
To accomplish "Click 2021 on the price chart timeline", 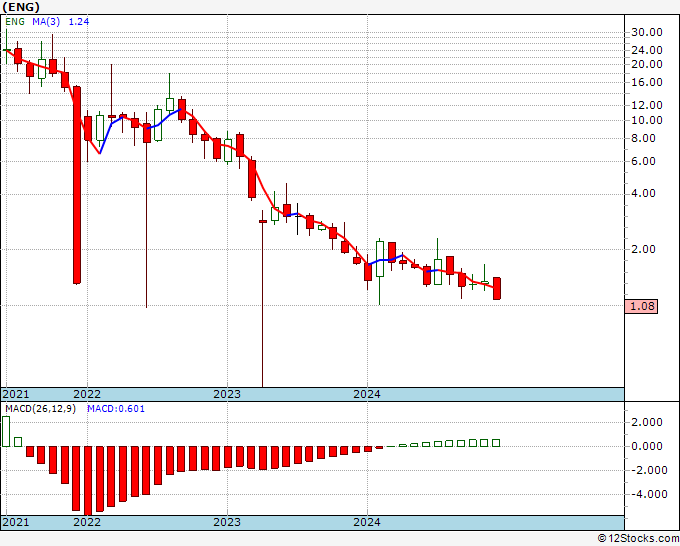I will [x=16, y=394].
